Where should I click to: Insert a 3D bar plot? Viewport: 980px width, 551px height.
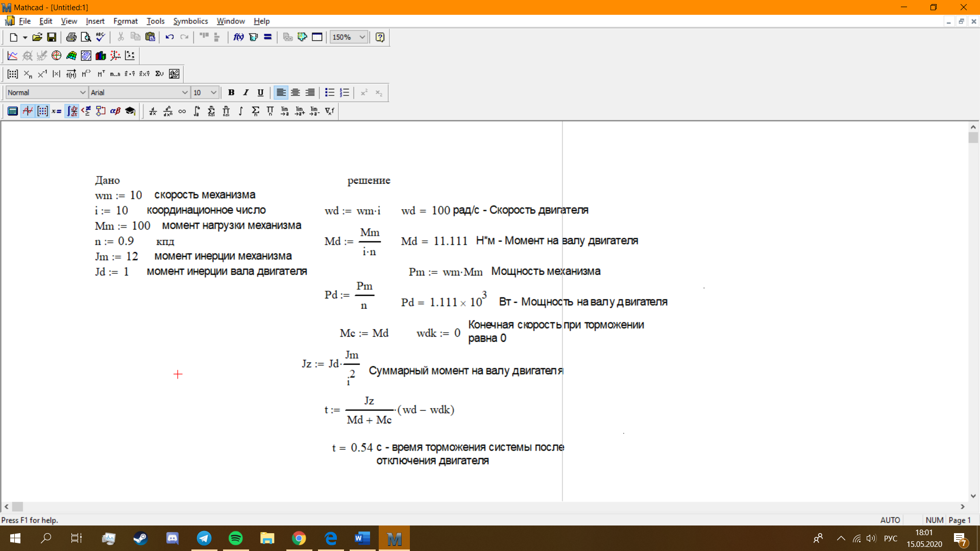click(101, 56)
